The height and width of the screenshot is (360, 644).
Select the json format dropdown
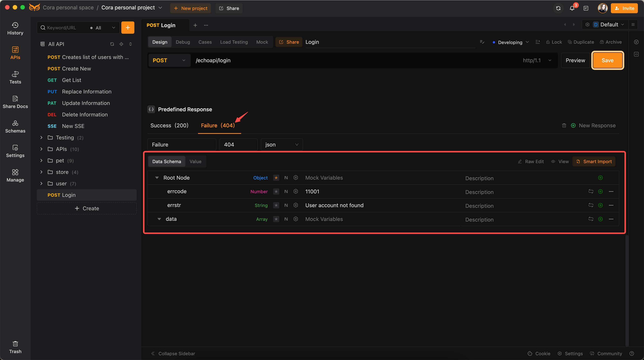coord(281,144)
